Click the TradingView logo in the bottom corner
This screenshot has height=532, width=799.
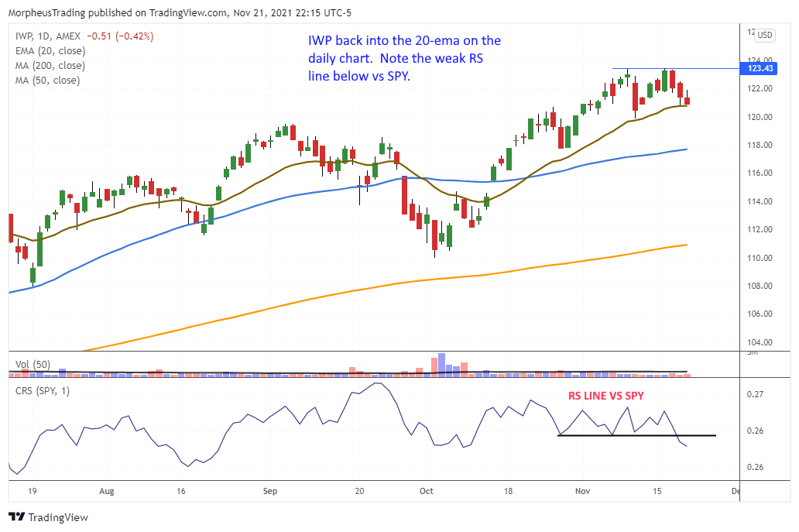point(48,517)
